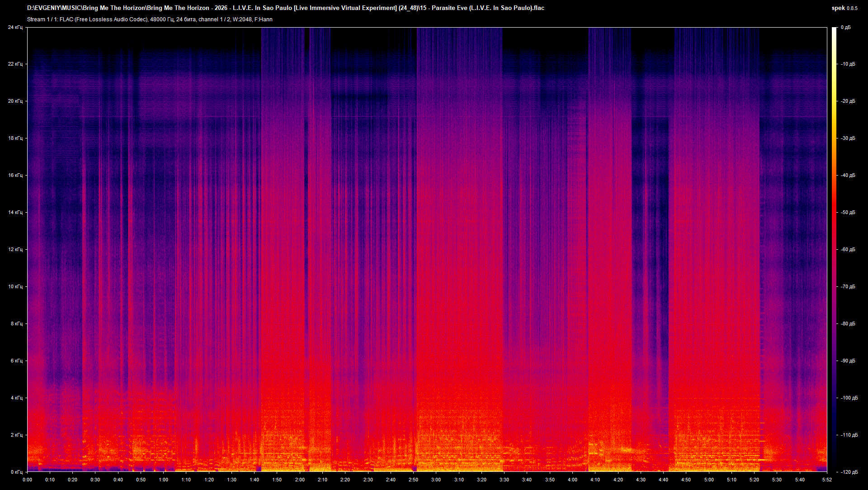The height and width of the screenshot is (490, 868).
Task: Click the 0:00 start time label
Action: coord(27,480)
